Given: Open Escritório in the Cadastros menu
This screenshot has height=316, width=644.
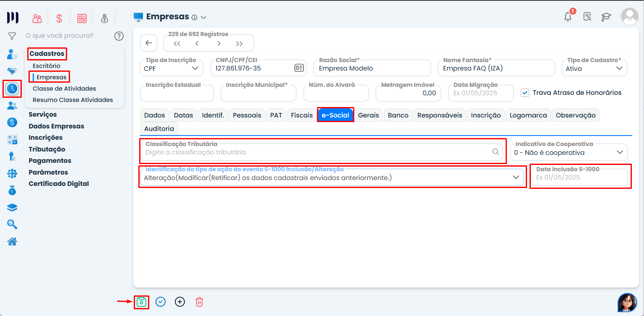Looking at the screenshot, I should tap(47, 66).
